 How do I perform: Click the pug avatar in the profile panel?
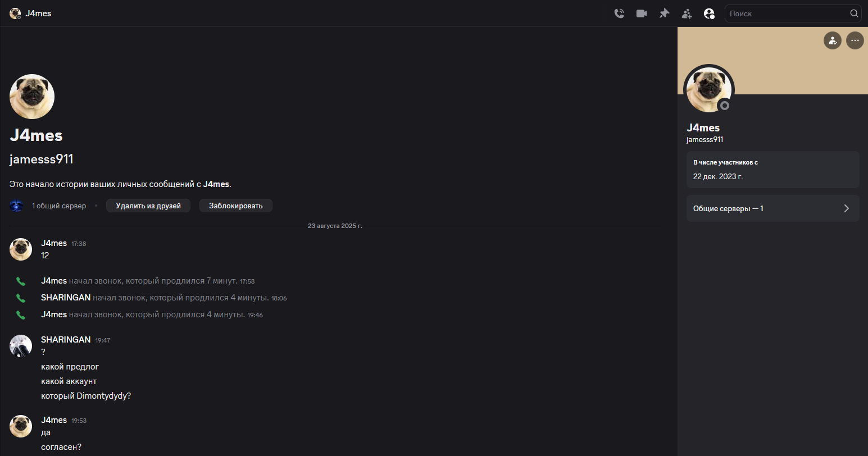(708, 90)
